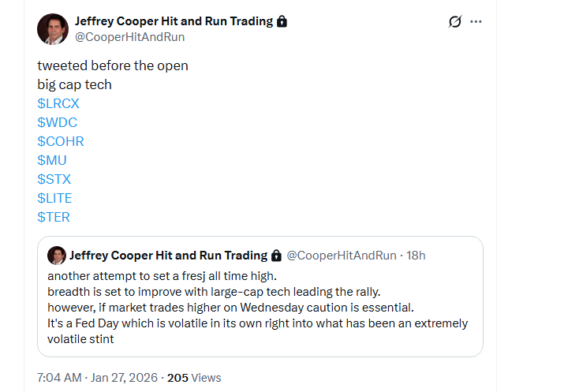Open the $LITE cashtag link
Screen dimensions: 579x392
[54, 198]
